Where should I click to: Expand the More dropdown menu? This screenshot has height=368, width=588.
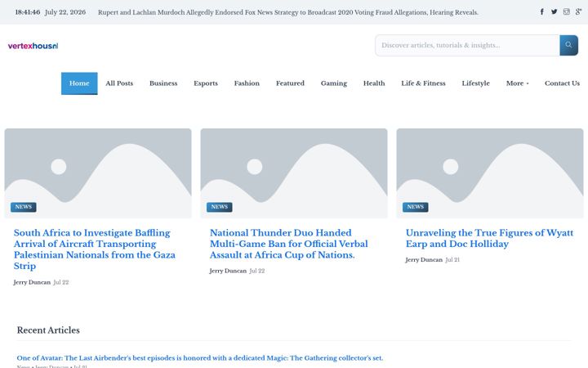[x=517, y=83]
